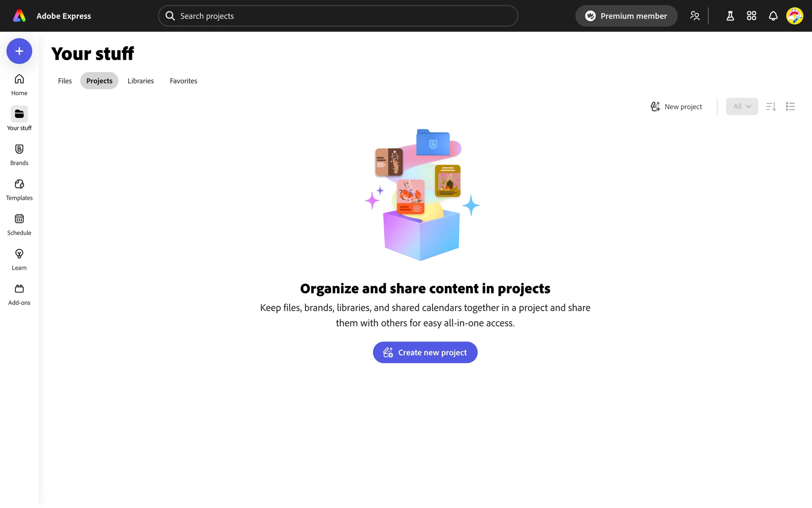Open the apps grid icon
The image size is (812, 508).
(x=752, y=16)
